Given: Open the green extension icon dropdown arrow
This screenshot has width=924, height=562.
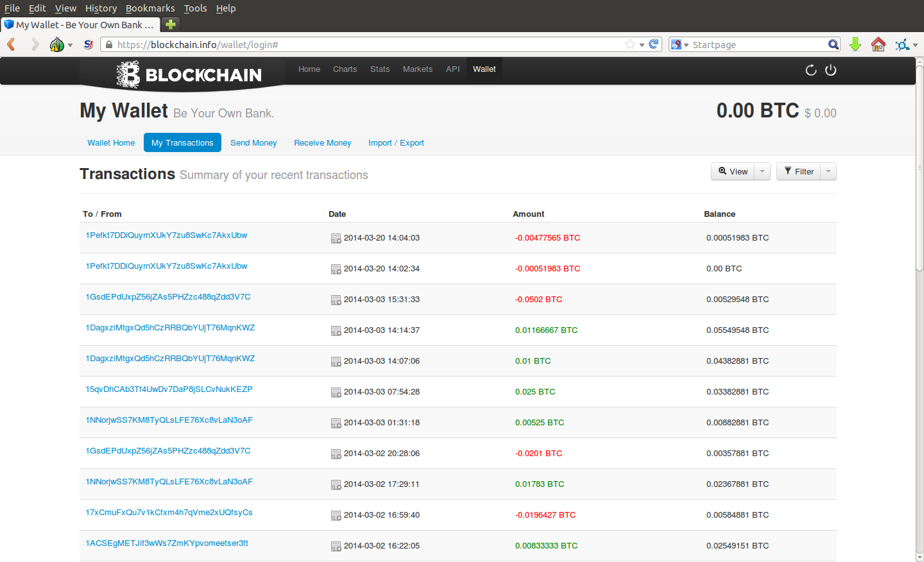Looking at the screenshot, I should point(70,45).
